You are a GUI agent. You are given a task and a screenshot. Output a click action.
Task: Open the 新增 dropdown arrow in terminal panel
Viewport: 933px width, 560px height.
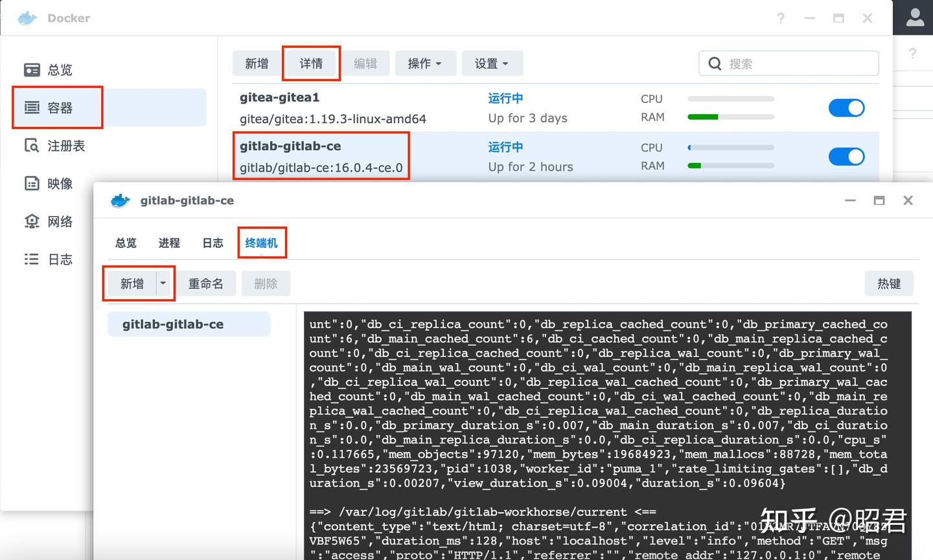(163, 283)
